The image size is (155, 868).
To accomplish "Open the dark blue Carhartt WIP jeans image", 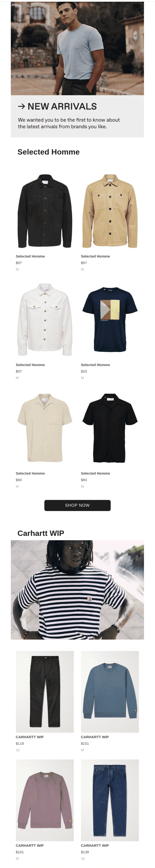I will [x=110, y=800].
